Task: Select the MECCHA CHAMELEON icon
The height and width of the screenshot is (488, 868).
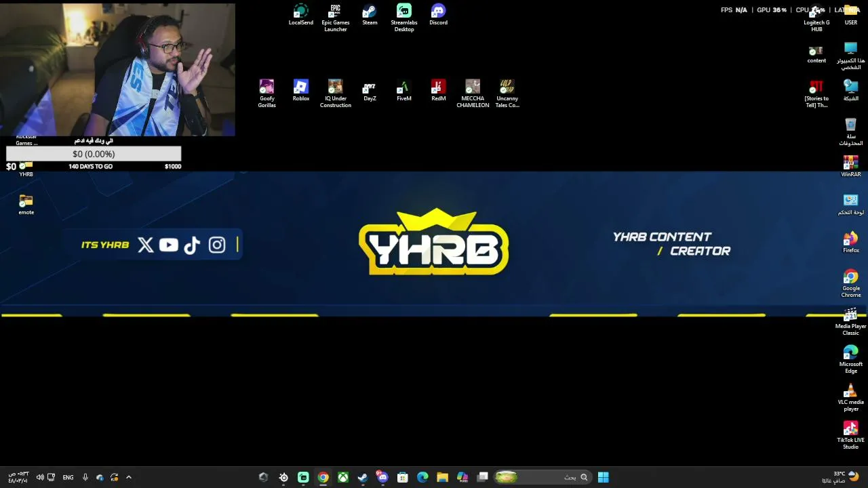Action: 473,94
